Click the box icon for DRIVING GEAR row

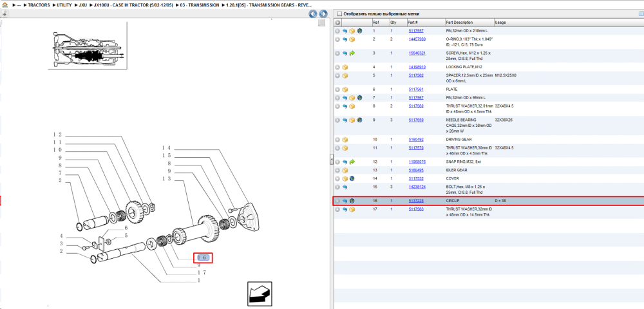(x=345, y=140)
